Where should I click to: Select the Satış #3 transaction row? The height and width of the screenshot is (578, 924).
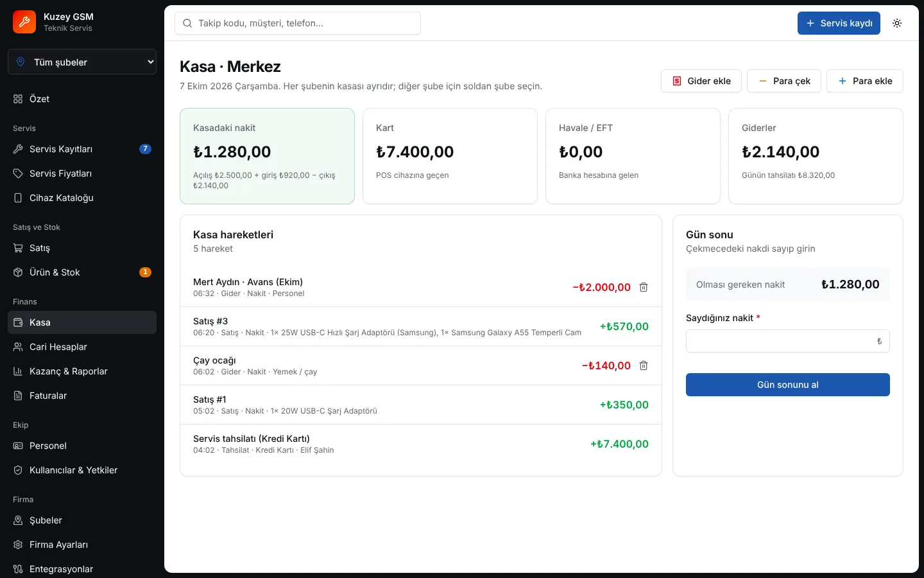point(421,326)
